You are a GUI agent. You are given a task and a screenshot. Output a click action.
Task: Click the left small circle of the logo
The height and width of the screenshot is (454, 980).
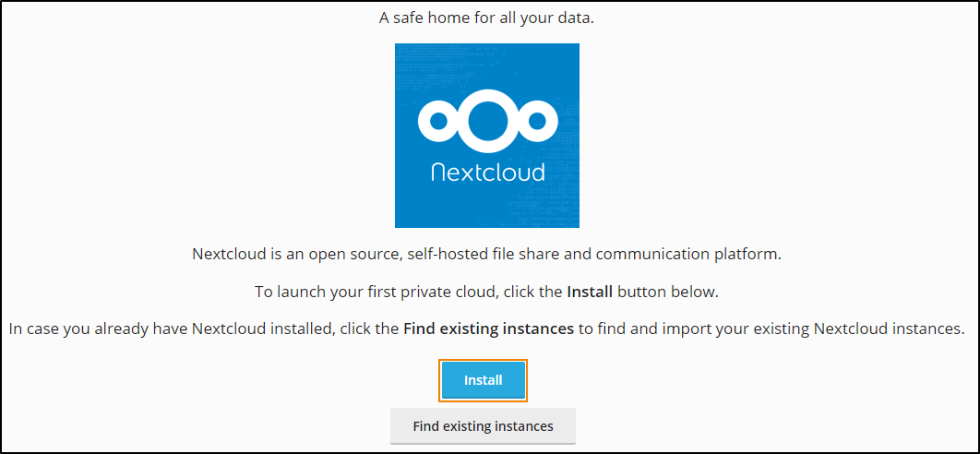[x=437, y=122]
